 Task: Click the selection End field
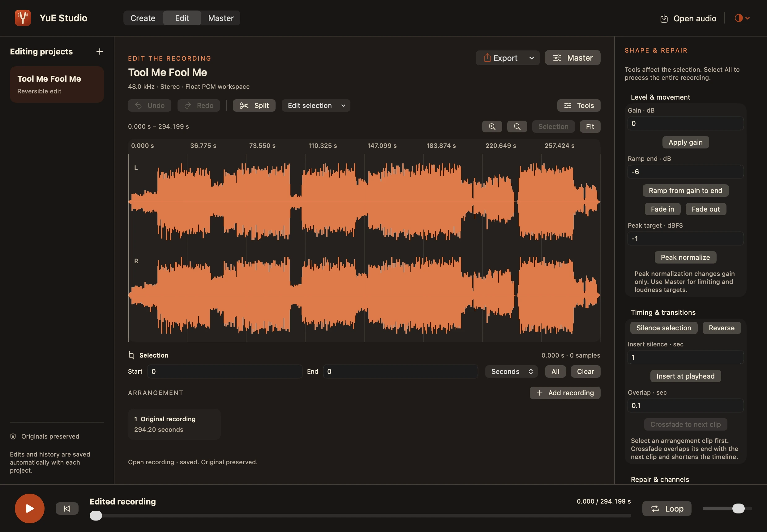click(x=401, y=372)
